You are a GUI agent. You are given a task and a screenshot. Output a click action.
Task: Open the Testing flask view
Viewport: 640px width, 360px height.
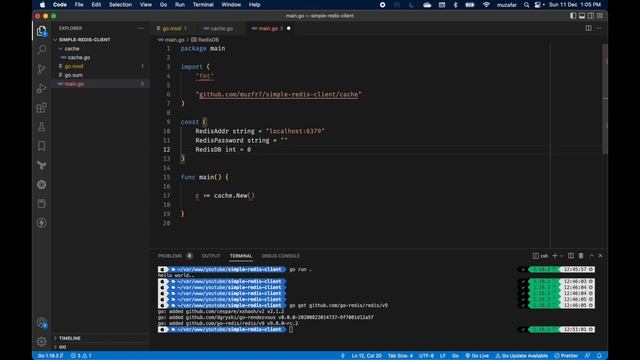(41, 127)
